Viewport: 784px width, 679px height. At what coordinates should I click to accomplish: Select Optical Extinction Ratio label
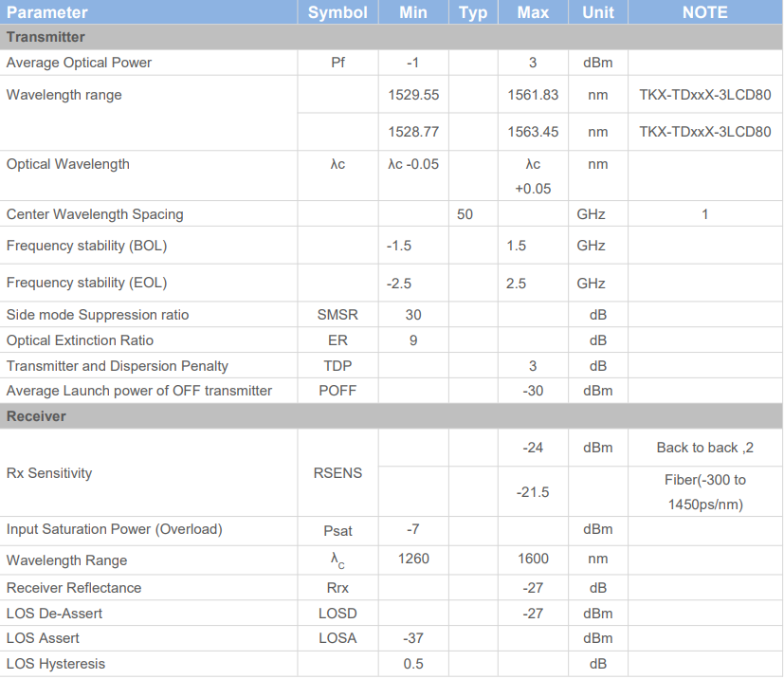pos(80,340)
